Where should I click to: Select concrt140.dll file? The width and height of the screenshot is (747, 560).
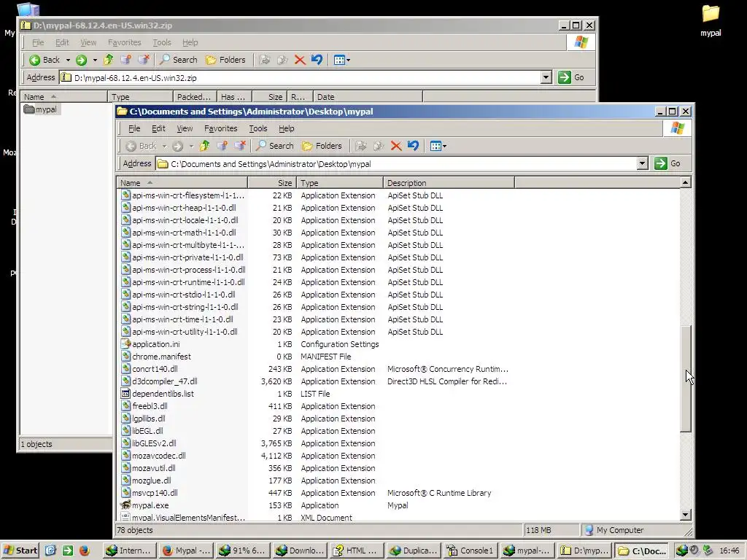pyautogui.click(x=149, y=369)
